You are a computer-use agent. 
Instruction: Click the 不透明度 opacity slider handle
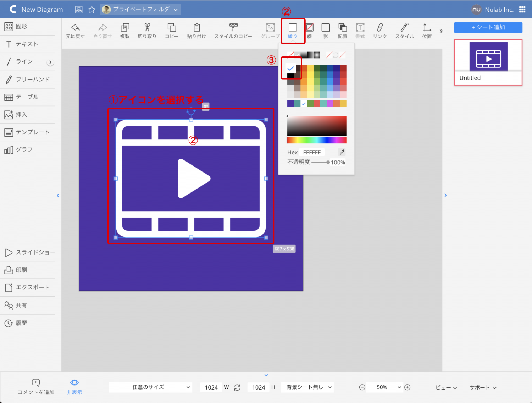(328, 162)
